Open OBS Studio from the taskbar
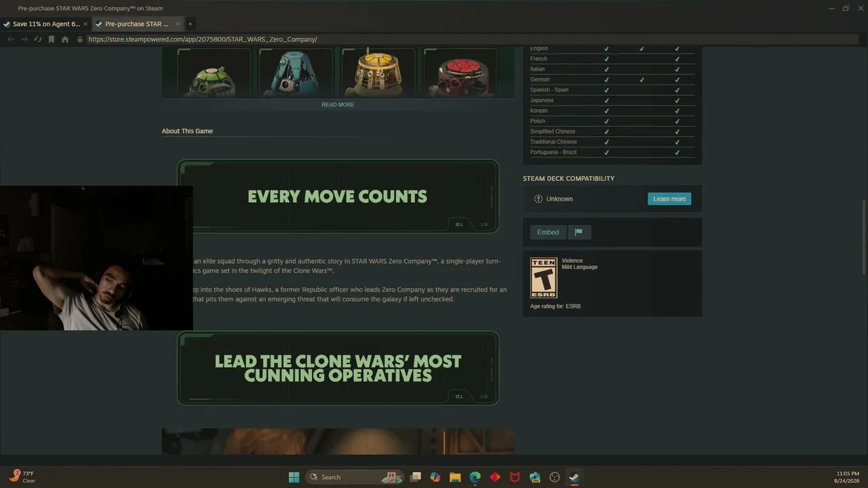 [555, 477]
